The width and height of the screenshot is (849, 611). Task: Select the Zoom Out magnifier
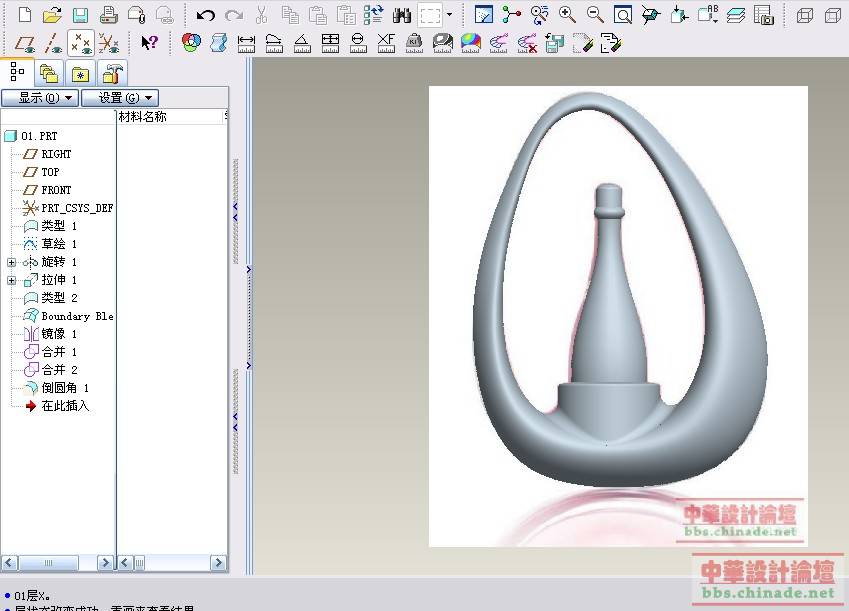pos(595,15)
